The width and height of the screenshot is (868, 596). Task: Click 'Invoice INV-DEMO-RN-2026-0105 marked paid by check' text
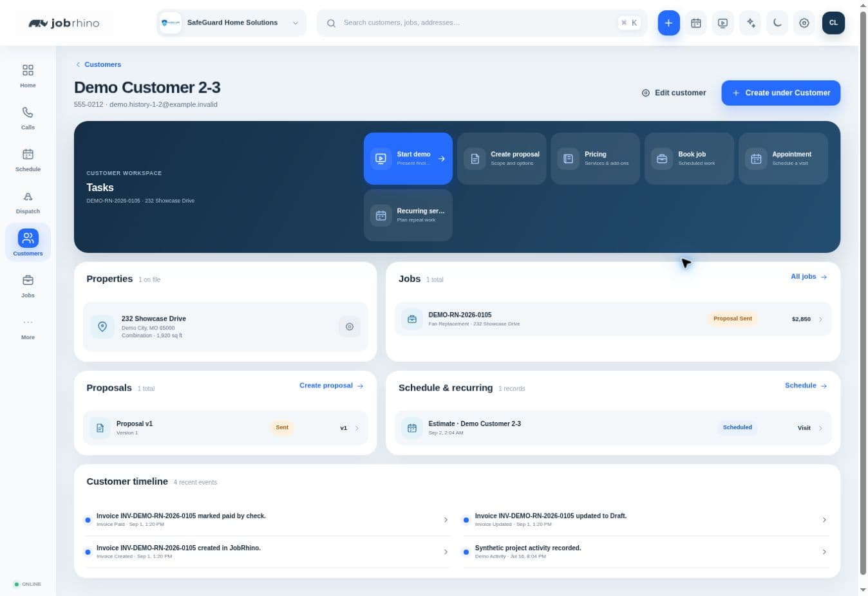pos(181,516)
